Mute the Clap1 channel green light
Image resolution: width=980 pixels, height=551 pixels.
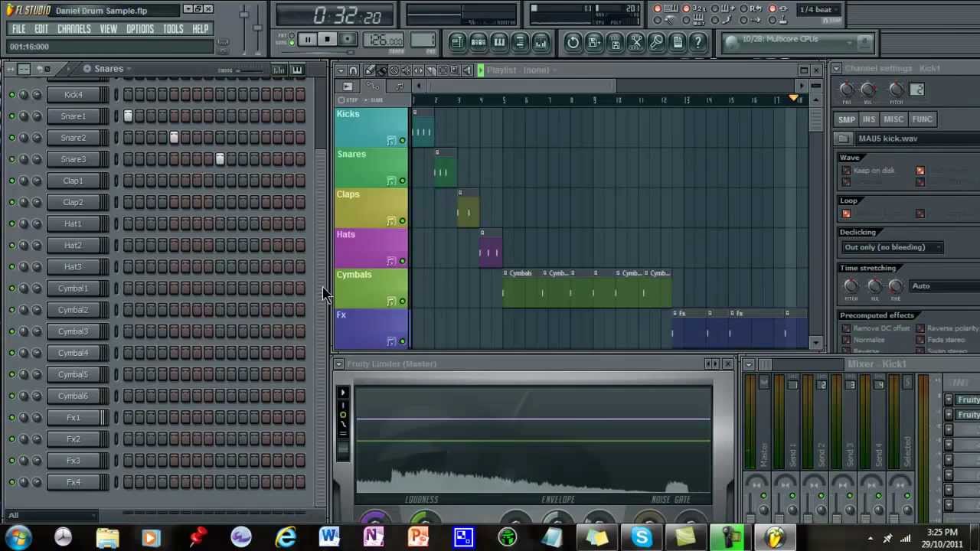click(11, 181)
